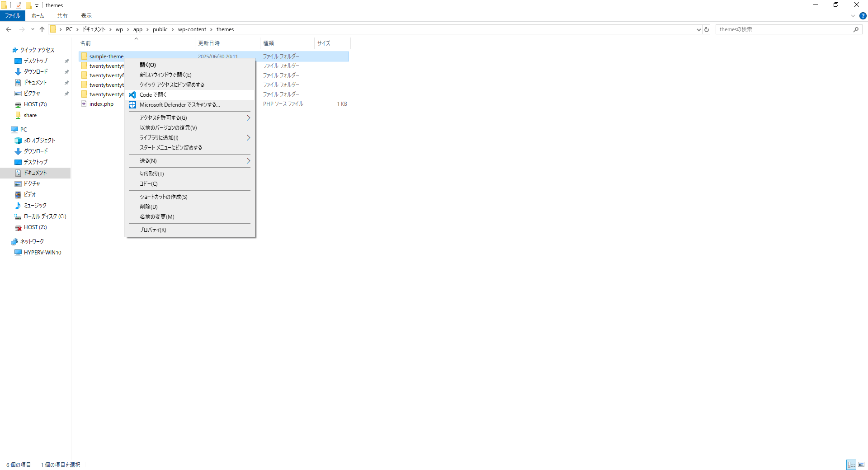Sort by the サイズ column header
The height and width of the screenshot is (470, 868).
332,43
